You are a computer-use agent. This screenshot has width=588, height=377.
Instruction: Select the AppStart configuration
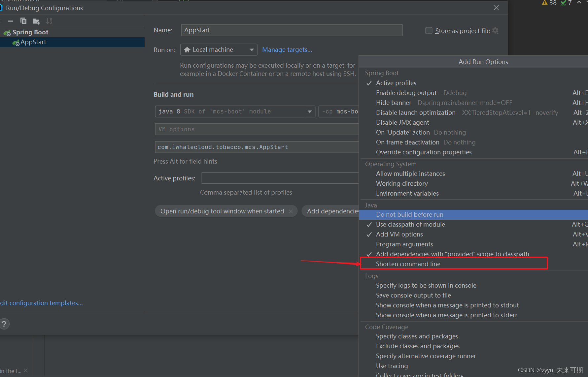pos(72,42)
